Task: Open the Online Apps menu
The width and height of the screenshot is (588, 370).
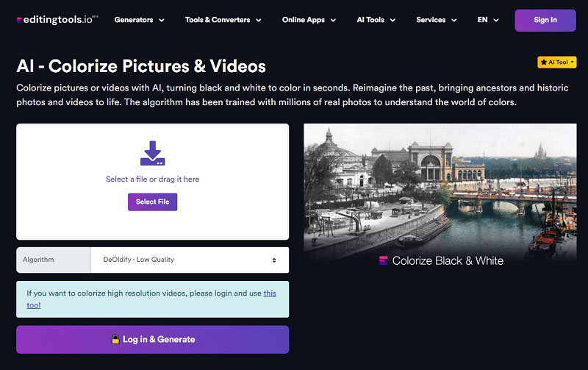Action: (309, 20)
